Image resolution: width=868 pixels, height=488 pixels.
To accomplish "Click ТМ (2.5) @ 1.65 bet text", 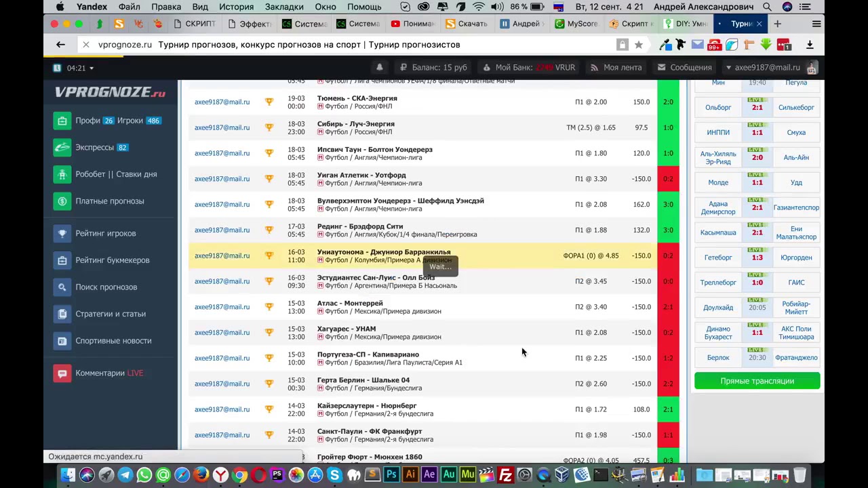I will click(591, 128).
